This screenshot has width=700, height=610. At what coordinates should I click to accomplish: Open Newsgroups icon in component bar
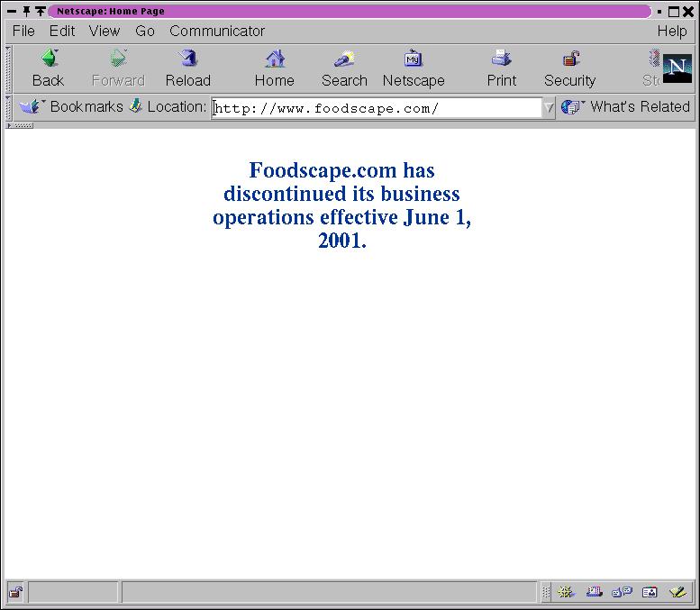(x=622, y=592)
